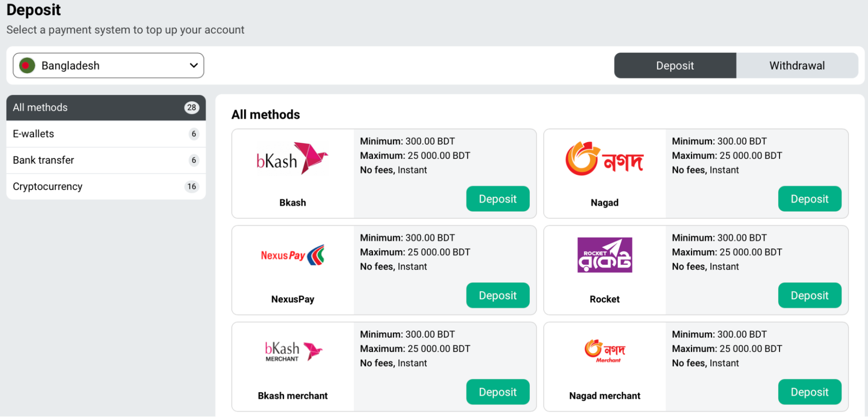Select the Nagad payment logo
Screen dimensions: 868x417
tap(604, 158)
